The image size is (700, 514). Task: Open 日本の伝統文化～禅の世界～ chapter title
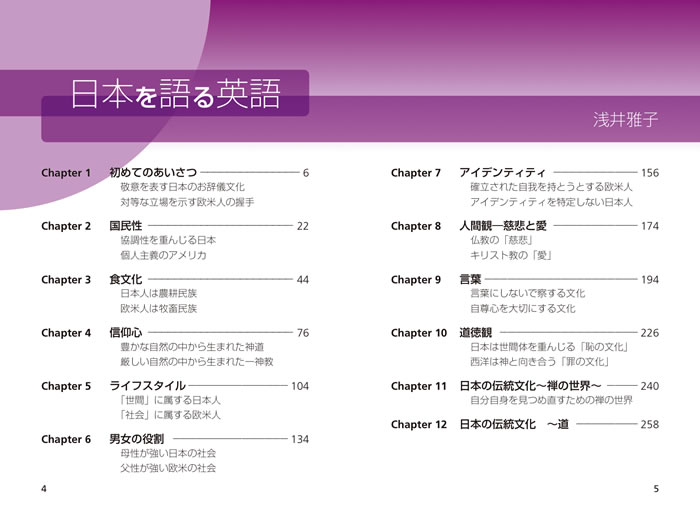click(530, 385)
